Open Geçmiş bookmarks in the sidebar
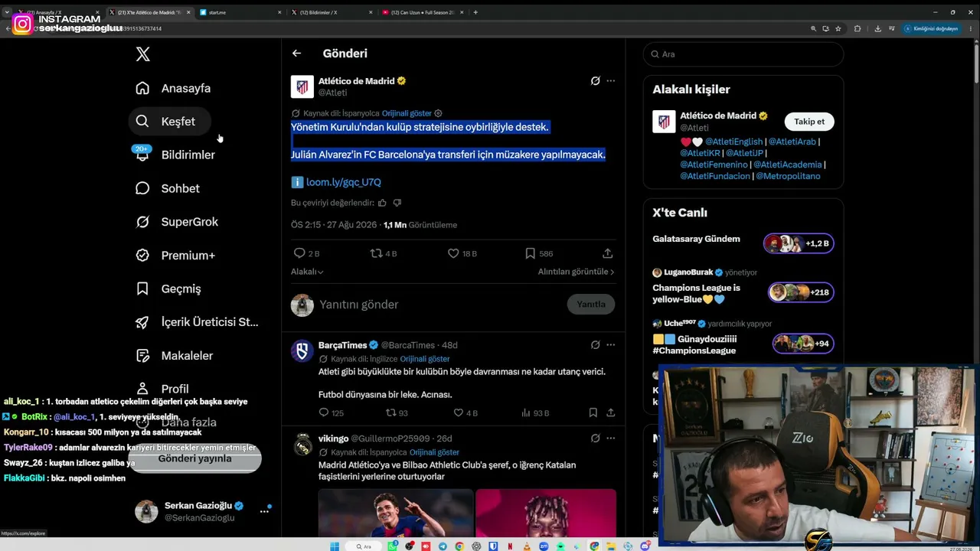Screen dimensions: 980x551 [168, 289]
